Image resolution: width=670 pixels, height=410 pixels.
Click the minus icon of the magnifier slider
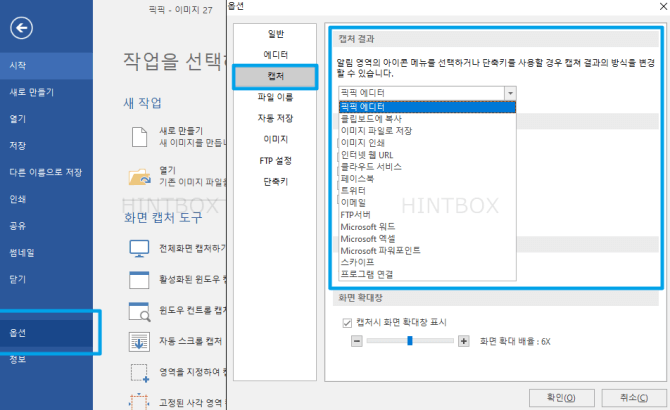(357, 341)
